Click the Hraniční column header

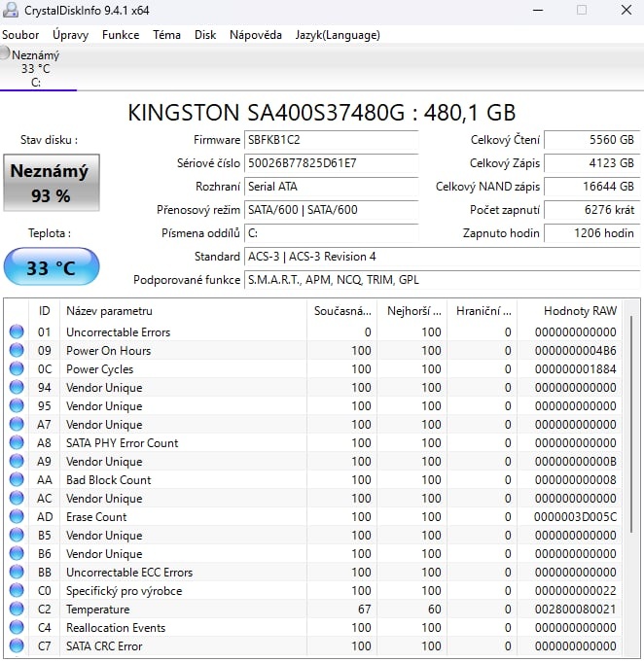[483, 311]
